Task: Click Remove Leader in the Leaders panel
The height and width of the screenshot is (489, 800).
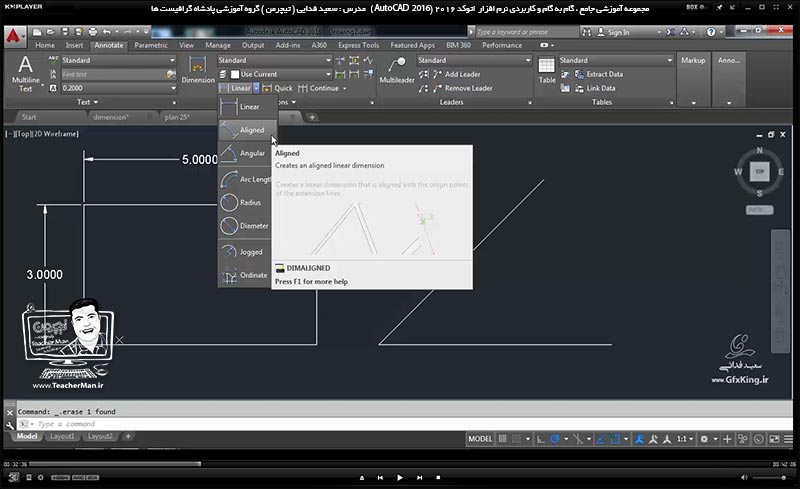Action: point(463,88)
